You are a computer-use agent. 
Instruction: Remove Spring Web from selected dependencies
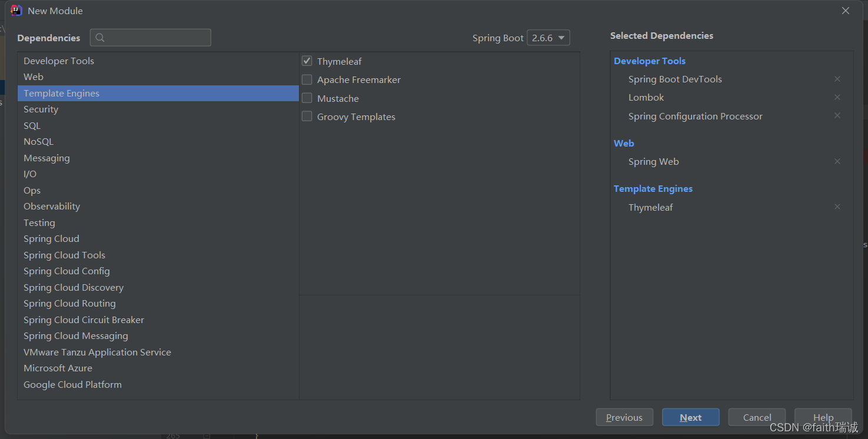(x=837, y=161)
